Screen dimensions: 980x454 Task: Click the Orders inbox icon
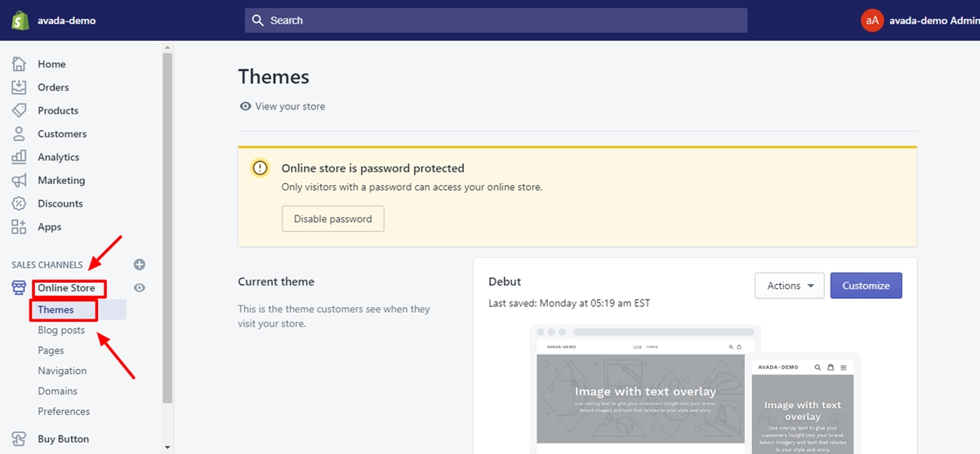tap(20, 87)
